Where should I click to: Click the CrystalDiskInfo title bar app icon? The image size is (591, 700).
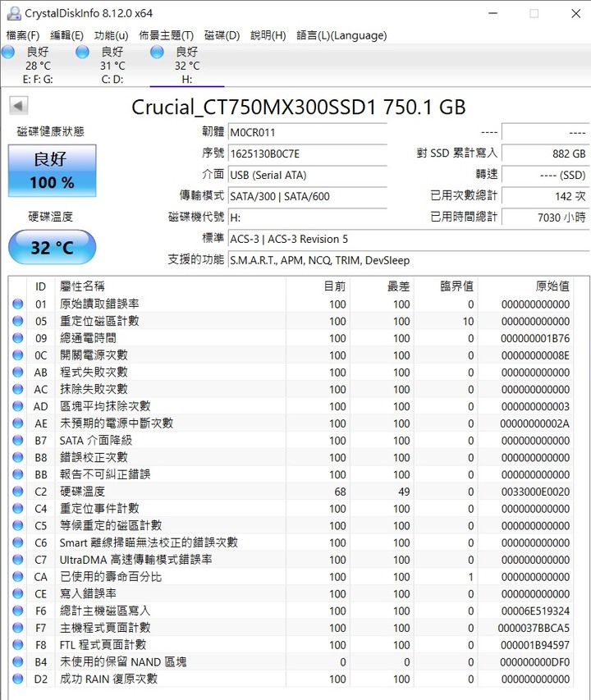click(x=14, y=13)
